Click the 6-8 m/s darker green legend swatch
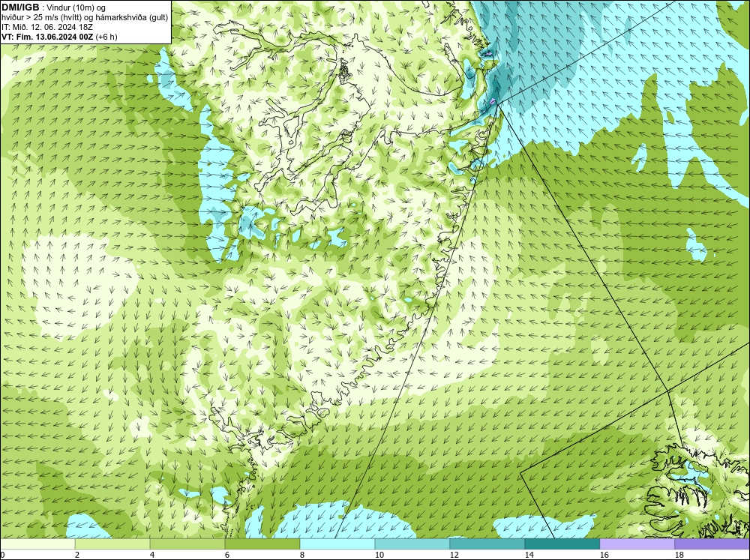The image size is (750, 560). [x=262, y=544]
